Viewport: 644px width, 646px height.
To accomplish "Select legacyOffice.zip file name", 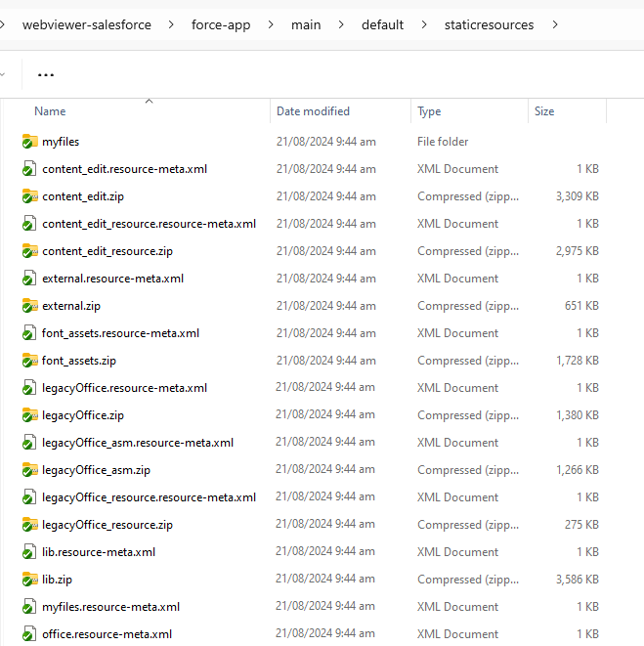I will (83, 415).
